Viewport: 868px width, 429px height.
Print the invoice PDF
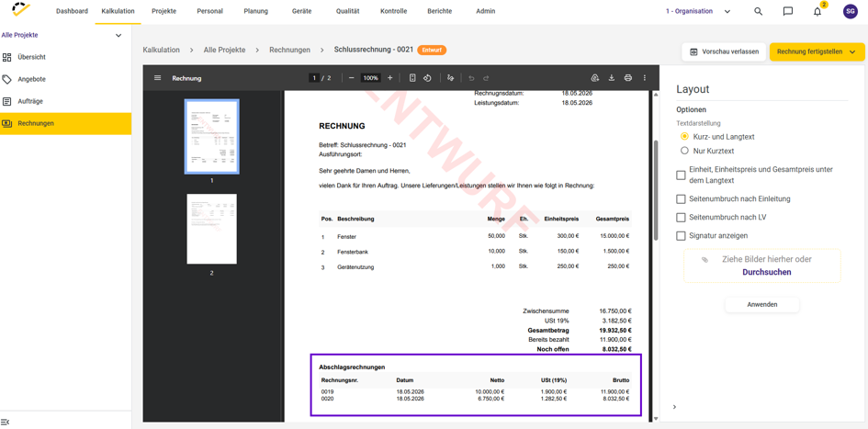(x=627, y=78)
